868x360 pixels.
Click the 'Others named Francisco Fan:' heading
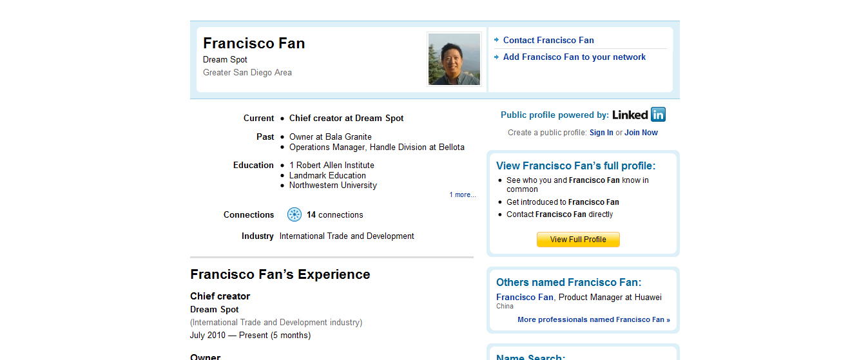pos(568,282)
